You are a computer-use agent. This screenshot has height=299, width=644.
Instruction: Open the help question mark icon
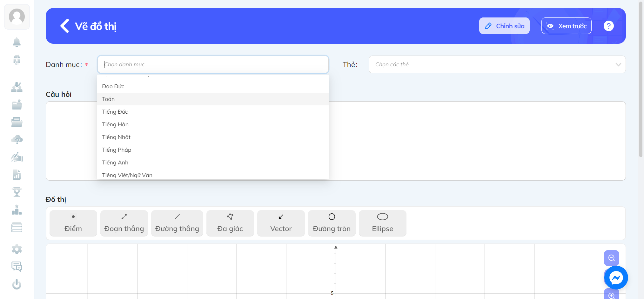608,26
